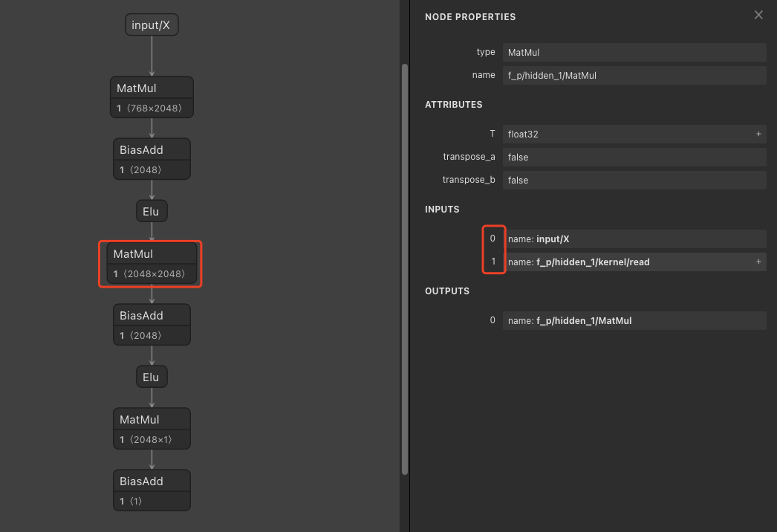
Task: Click the highlighted MatMul (2048×2048) node
Action: click(151, 263)
